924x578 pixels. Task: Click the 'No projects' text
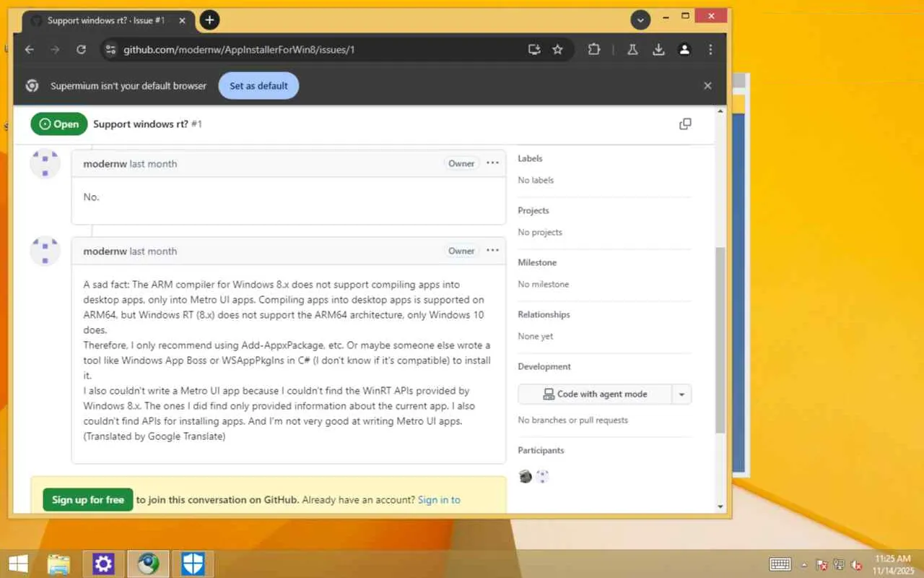(x=540, y=232)
